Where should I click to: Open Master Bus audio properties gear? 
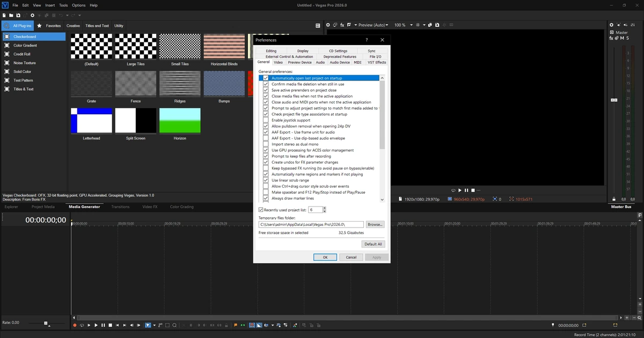coord(611,25)
